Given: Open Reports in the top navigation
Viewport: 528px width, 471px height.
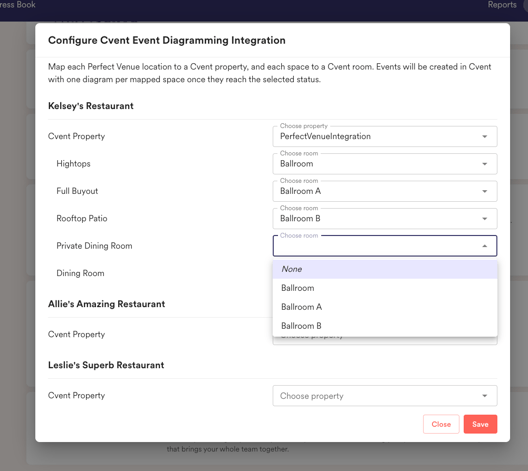Looking at the screenshot, I should coord(502,5).
